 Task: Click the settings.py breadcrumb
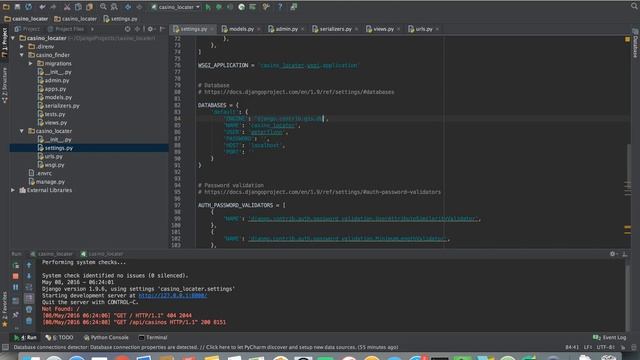click(x=120, y=19)
